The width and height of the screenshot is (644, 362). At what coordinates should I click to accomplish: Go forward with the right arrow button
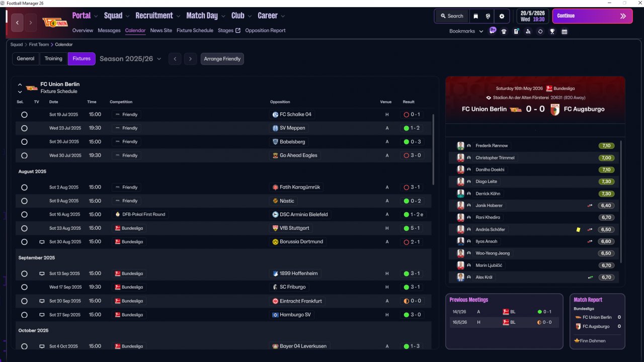(x=31, y=23)
